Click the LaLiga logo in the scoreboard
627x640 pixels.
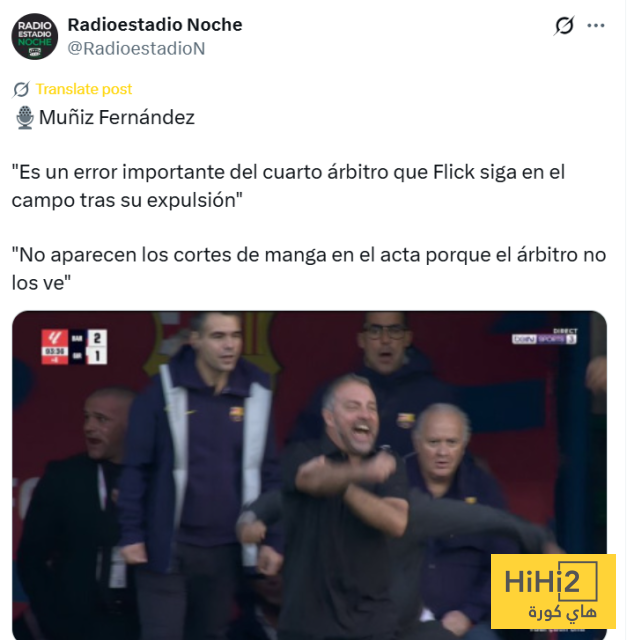coord(55,338)
